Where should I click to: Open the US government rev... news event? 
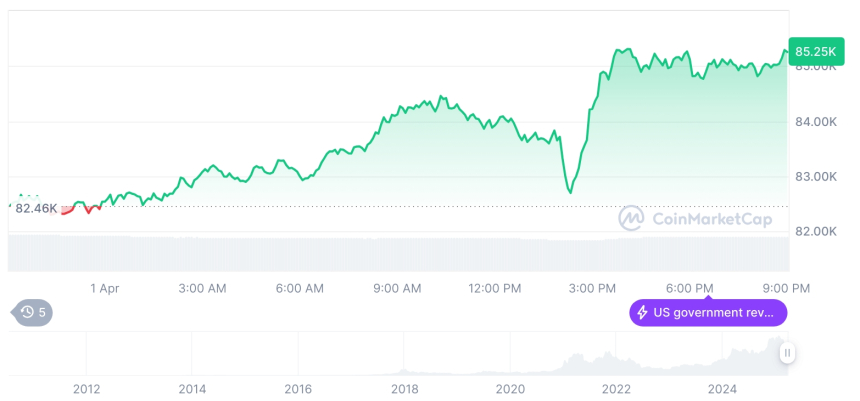708,313
